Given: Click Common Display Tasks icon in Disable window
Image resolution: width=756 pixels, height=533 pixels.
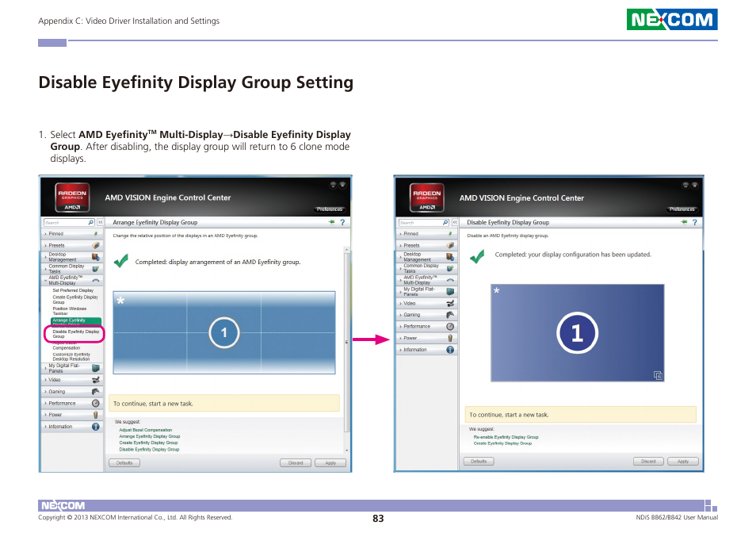Looking at the screenshot, I should (x=450, y=269).
